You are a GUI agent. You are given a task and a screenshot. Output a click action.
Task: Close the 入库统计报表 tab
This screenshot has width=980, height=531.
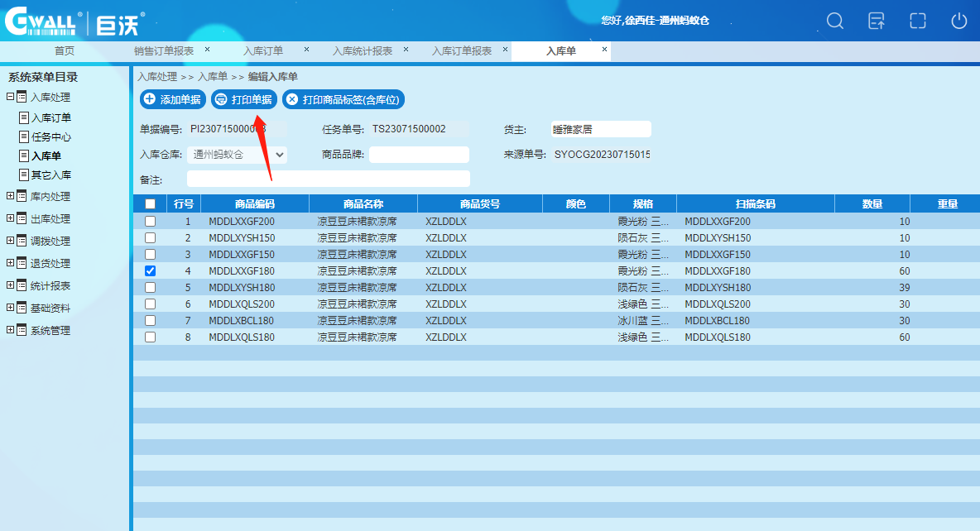point(406,50)
